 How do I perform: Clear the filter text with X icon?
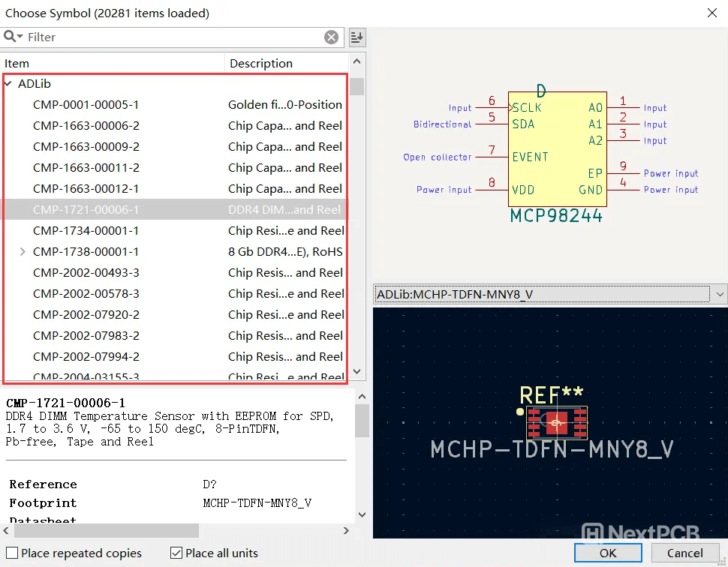(331, 37)
